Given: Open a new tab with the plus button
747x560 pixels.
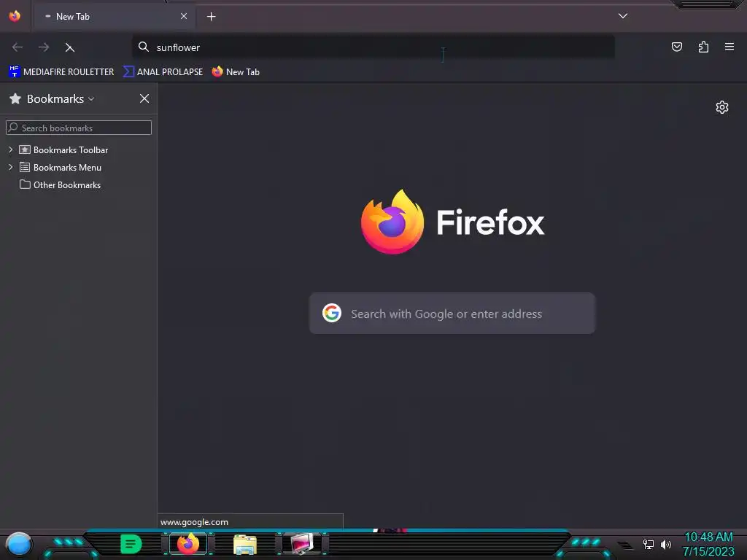Looking at the screenshot, I should coord(211,17).
